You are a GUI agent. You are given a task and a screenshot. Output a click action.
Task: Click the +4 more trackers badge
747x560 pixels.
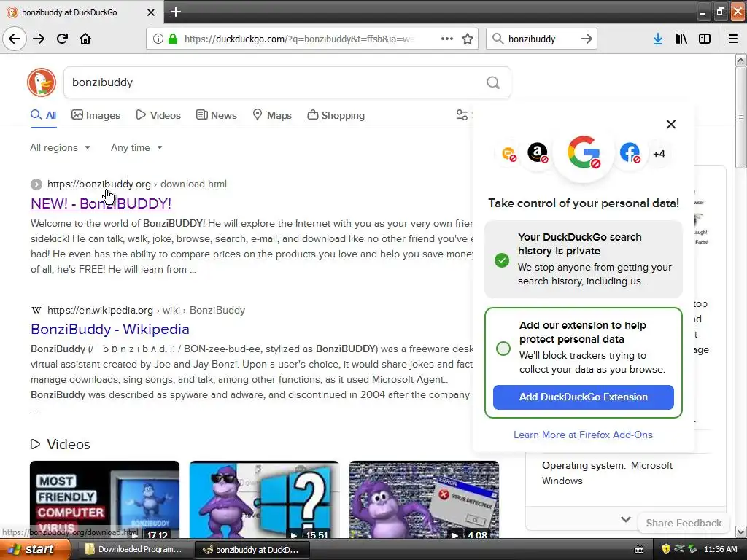[x=659, y=153]
